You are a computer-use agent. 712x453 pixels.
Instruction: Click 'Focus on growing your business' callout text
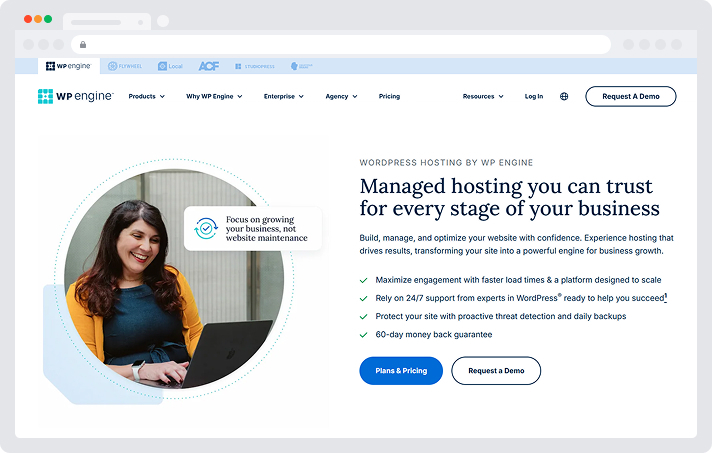pos(267,229)
